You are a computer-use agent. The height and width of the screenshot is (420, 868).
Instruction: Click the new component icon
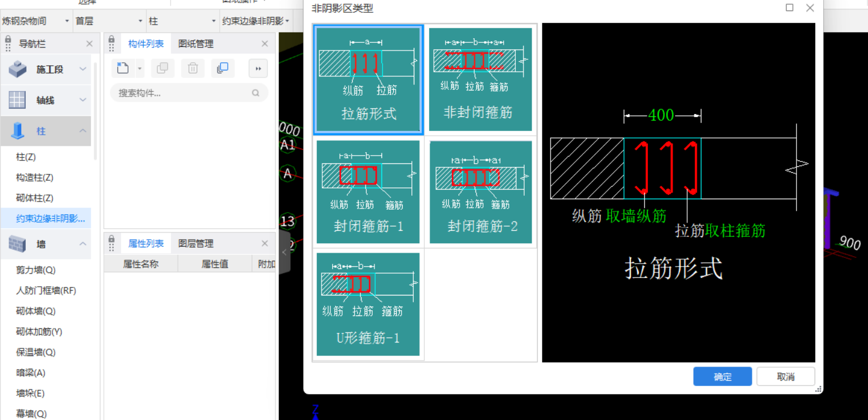123,68
